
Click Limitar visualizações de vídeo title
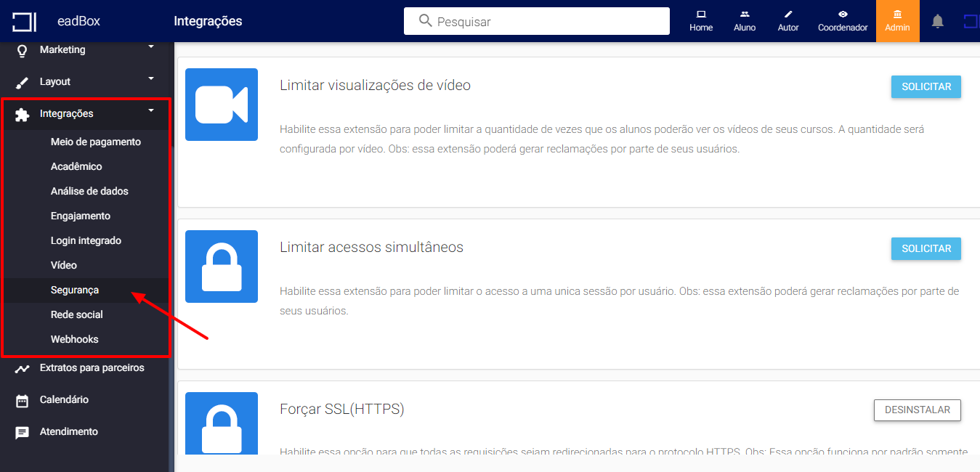coord(375,85)
